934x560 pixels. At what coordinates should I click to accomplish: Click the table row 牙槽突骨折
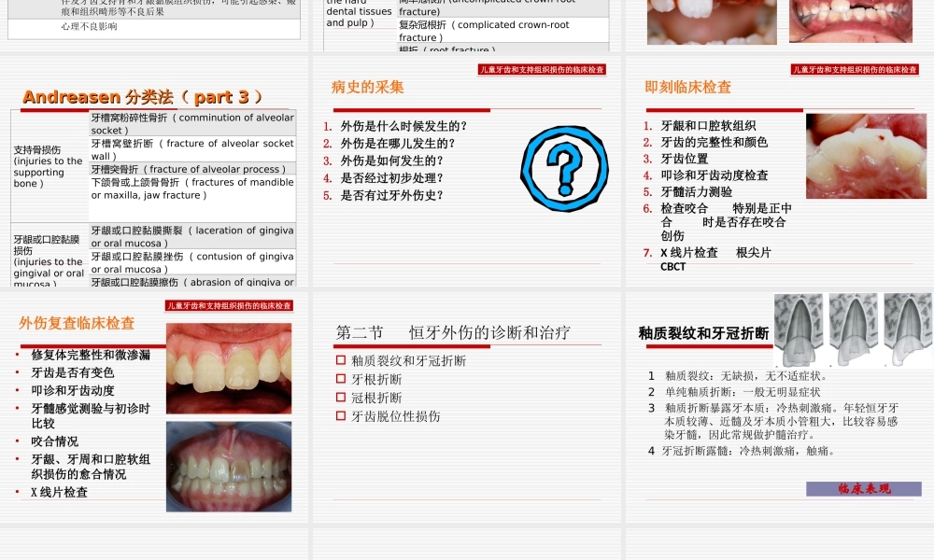pos(192,169)
